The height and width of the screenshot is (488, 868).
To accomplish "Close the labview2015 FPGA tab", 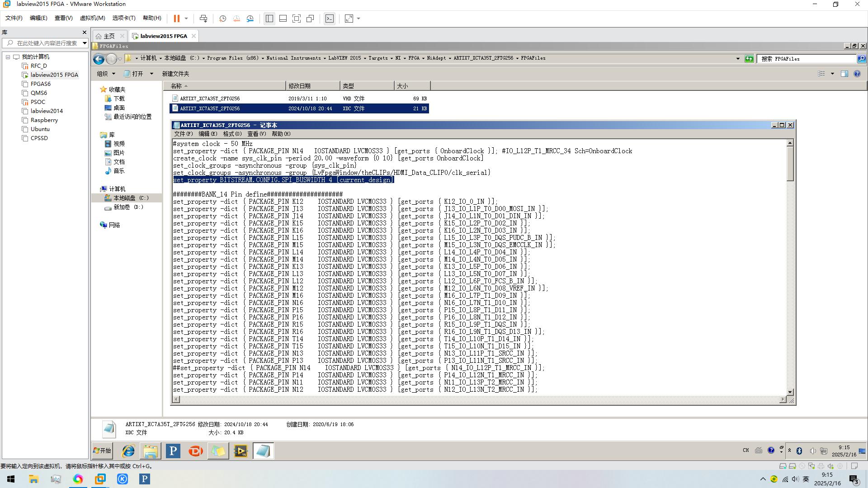I will coord(194,36).
